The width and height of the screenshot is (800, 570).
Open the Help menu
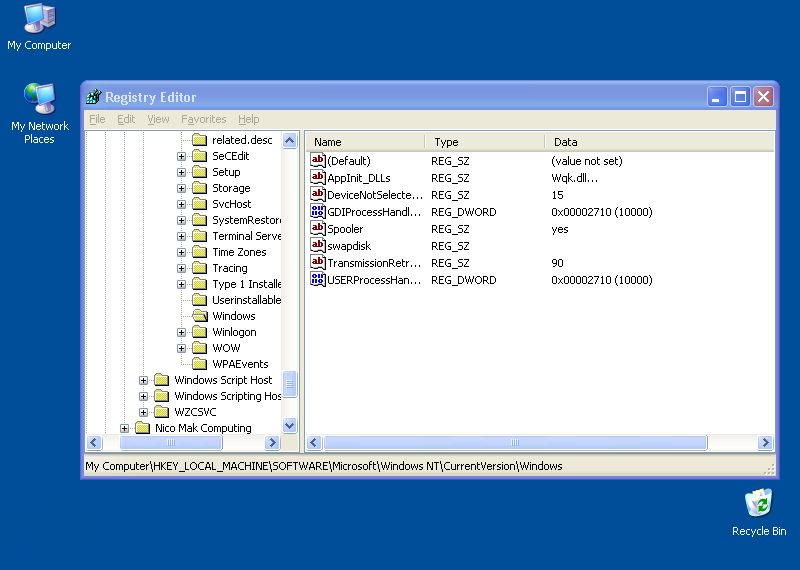(248, 119)
